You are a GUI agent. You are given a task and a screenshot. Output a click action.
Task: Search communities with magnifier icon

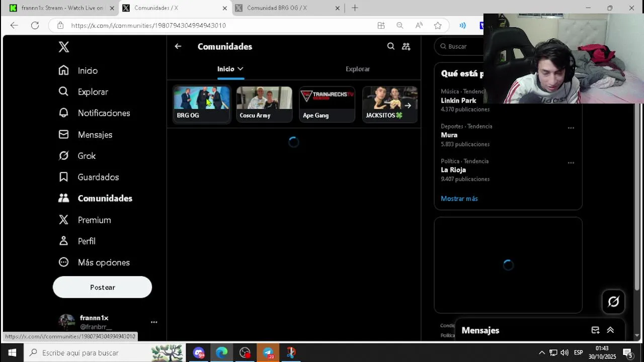click(x=390, y=46)
